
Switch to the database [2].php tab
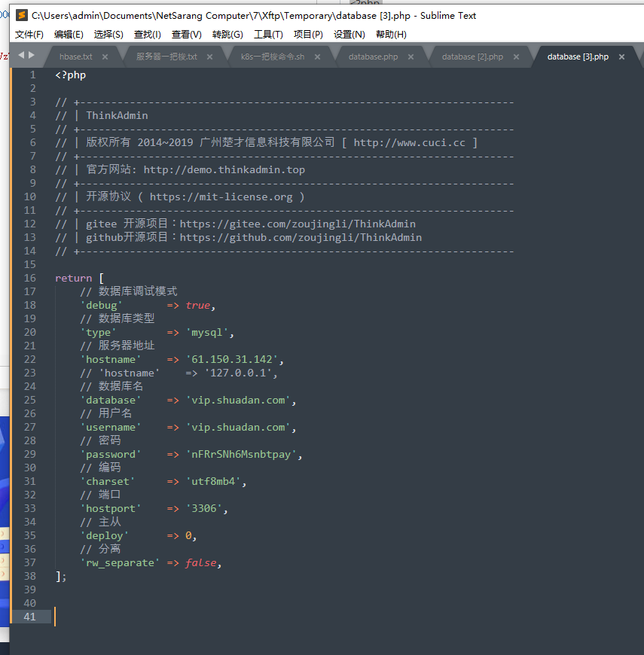[x=472, y=56]
